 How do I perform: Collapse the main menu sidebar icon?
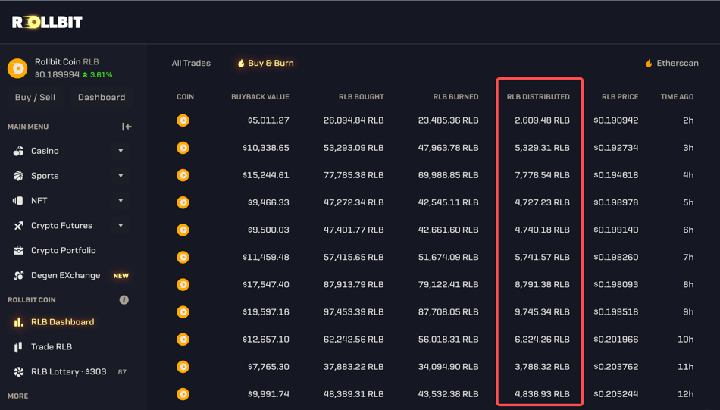click(x=126, y=126)
